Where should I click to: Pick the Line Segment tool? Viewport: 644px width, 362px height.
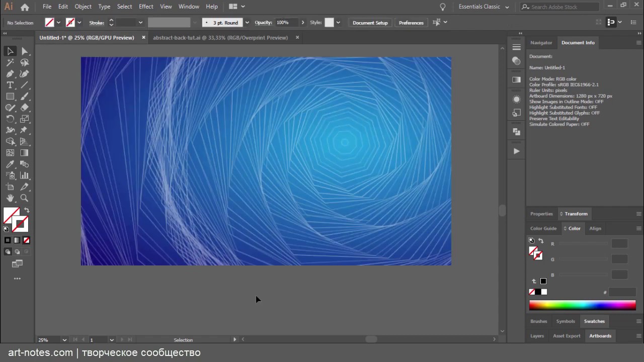point(24,85)
